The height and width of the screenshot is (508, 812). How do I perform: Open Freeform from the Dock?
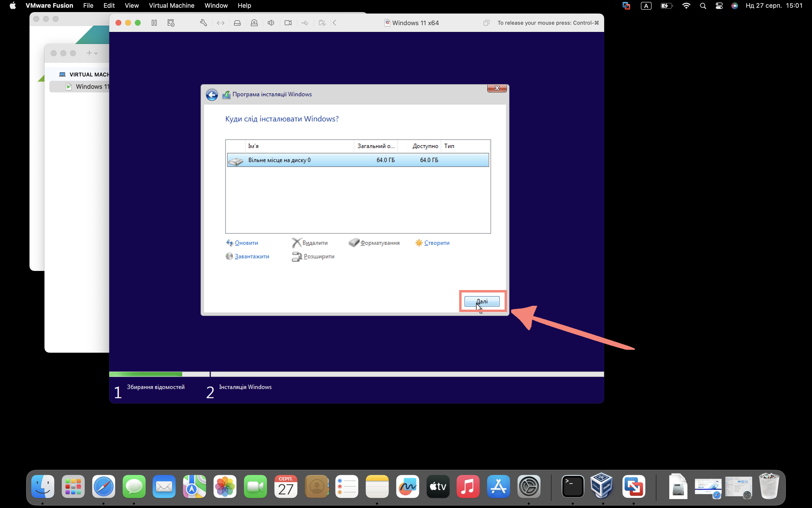407,486
